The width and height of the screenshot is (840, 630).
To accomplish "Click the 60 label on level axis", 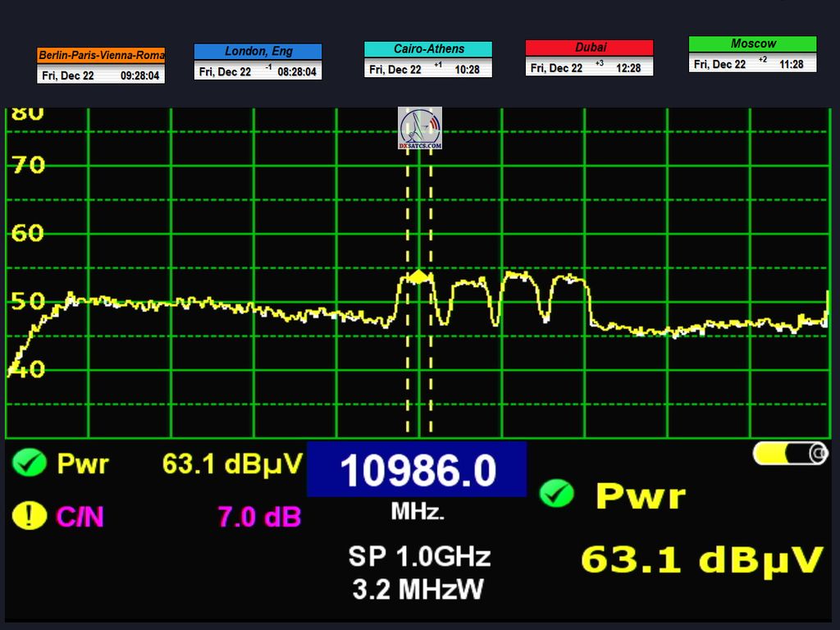I will (27, 233).
